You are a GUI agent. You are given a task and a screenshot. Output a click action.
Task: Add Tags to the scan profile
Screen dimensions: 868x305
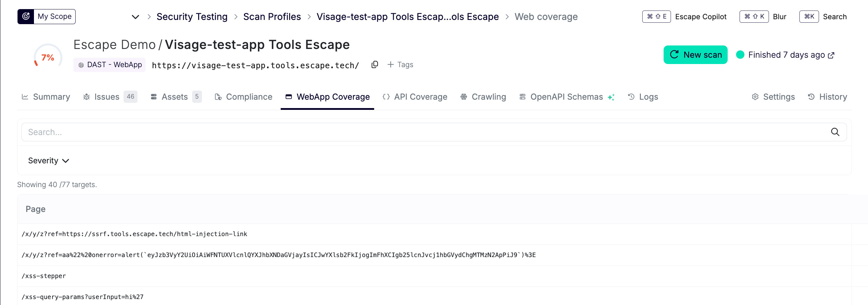tap(400, 65)
